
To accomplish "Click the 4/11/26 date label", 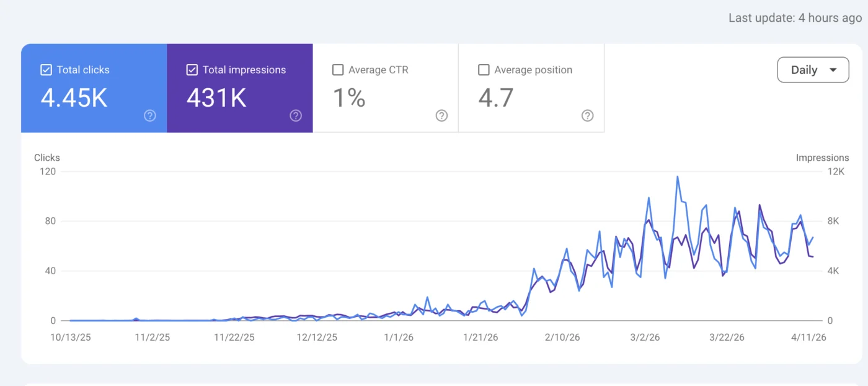I will point(808,338).
